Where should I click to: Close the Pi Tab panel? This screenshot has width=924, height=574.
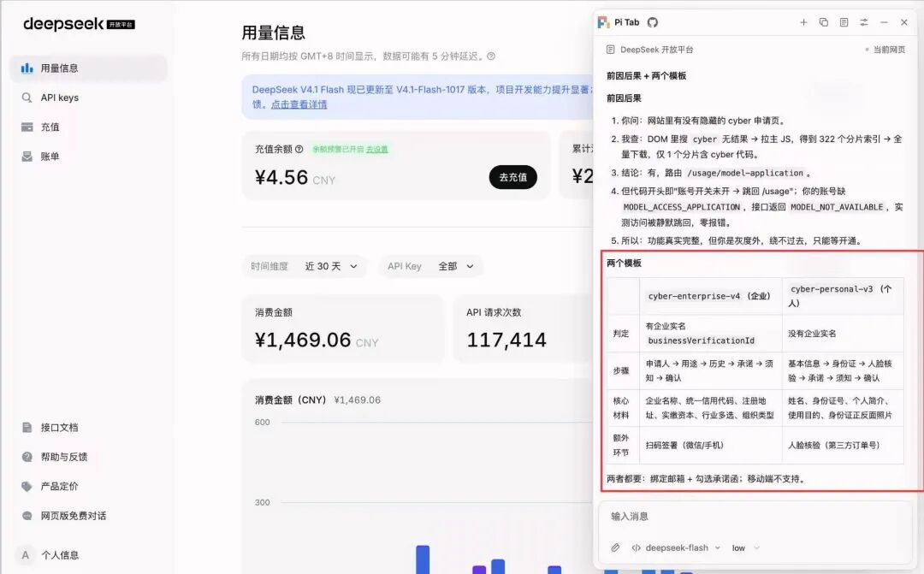coord(904,22)
